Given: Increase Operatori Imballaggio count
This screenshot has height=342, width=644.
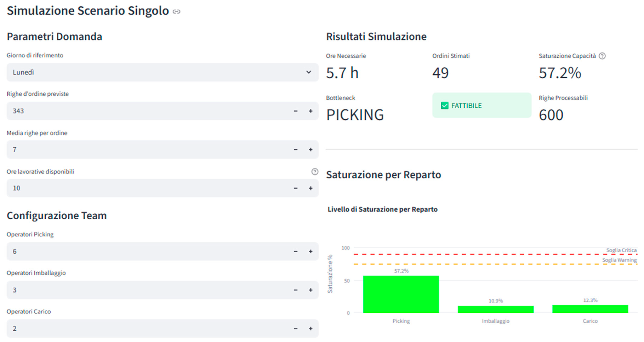Looking at the screenshot, I should [x=311, y=290].
